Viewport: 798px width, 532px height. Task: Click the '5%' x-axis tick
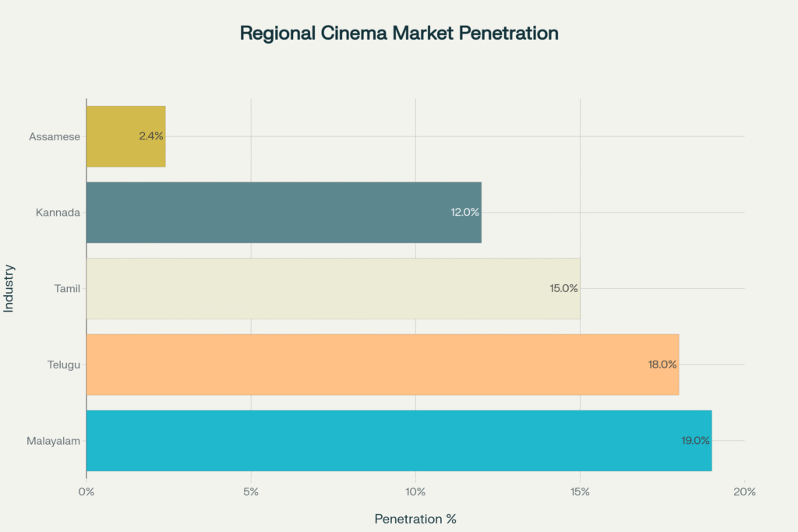[251, 491]
